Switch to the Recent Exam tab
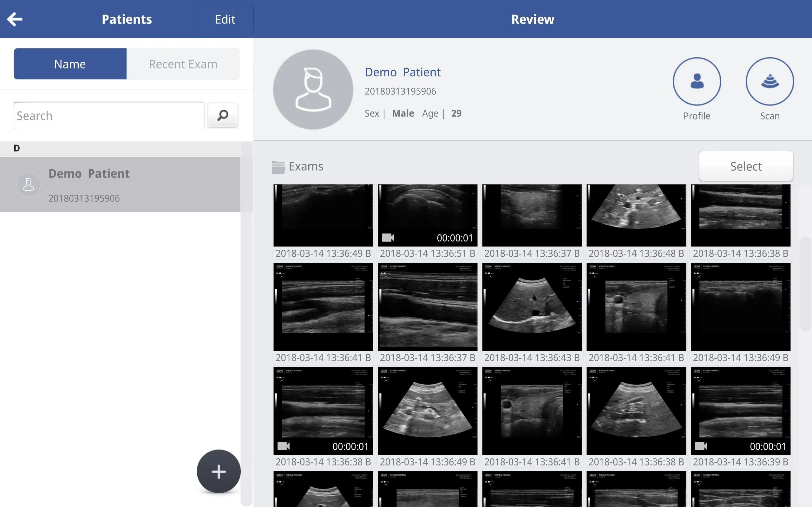 click(183, 64)
